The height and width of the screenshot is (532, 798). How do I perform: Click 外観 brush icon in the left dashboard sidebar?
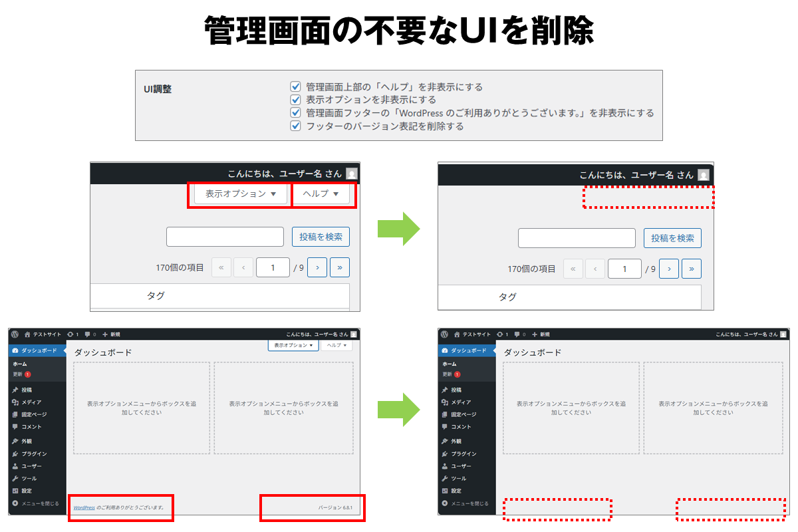click(x=15, y=441)
